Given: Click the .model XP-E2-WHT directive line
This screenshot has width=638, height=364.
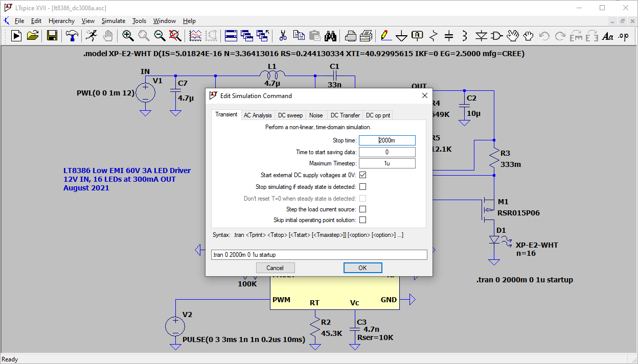Looking at the screenshot, I should point(304,54).
